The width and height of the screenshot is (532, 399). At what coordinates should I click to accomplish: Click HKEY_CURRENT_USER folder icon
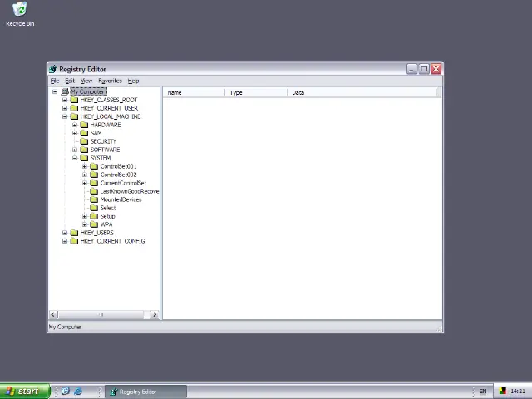[74, 108]
